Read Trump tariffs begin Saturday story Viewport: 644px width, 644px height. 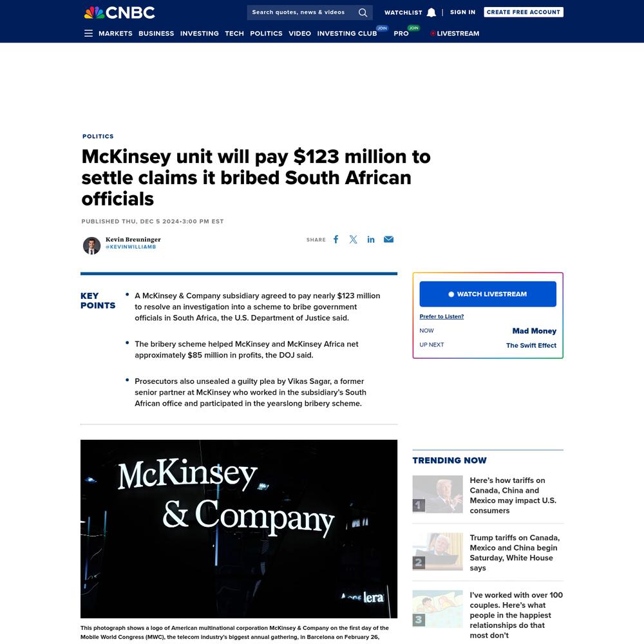tap(515, 553)
